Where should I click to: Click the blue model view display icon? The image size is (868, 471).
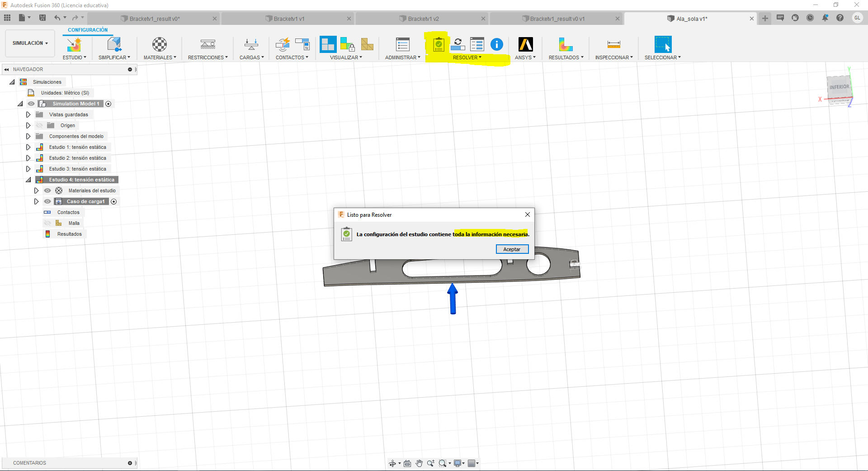328,44
